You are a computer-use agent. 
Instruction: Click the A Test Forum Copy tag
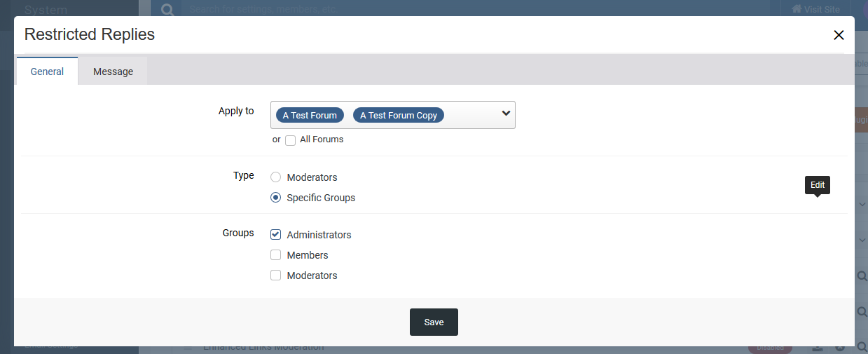(x=399, y=115)
